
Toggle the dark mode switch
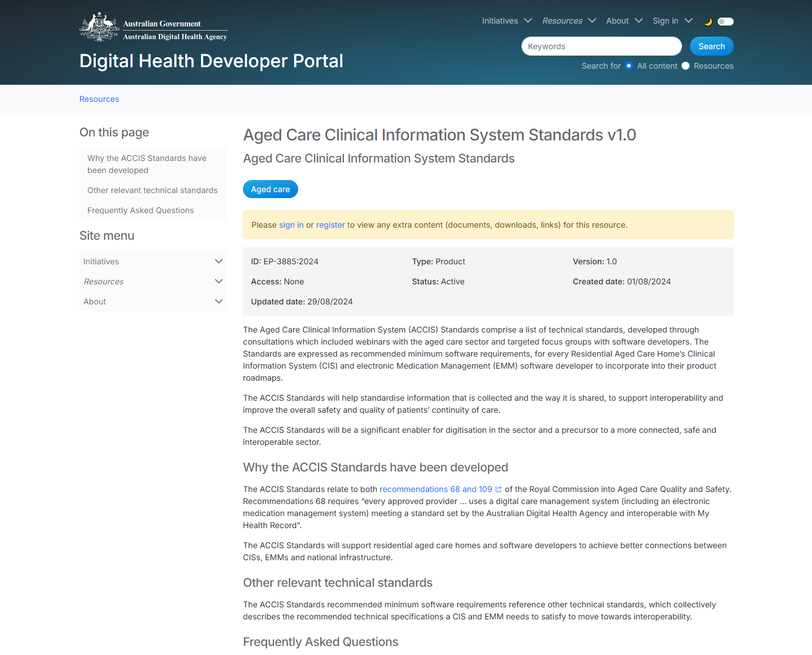725,22
